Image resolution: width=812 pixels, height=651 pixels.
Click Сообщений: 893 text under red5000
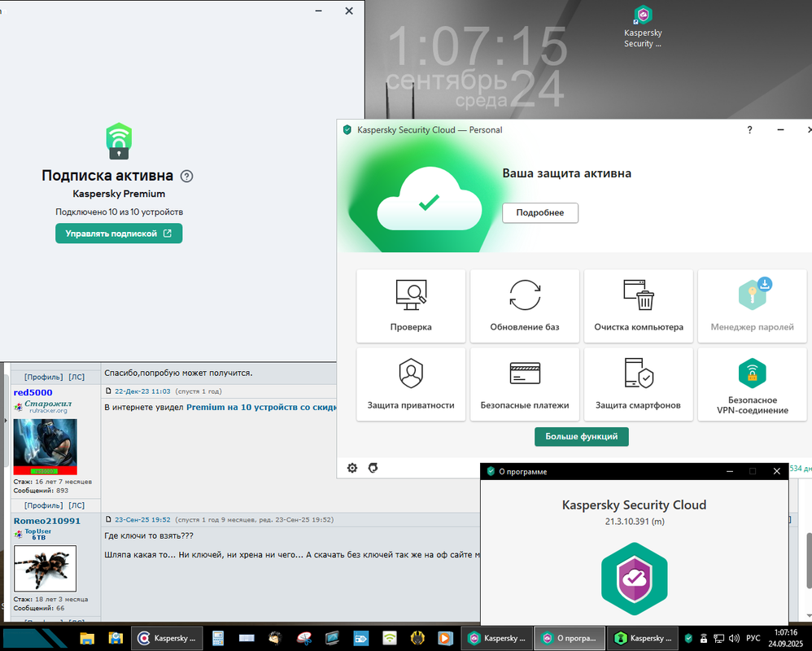[x=41, y=491]
